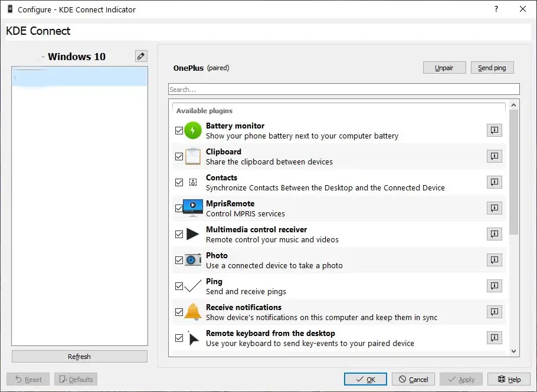
Task: Click the Reset button
Action: [x=28, y=380]
